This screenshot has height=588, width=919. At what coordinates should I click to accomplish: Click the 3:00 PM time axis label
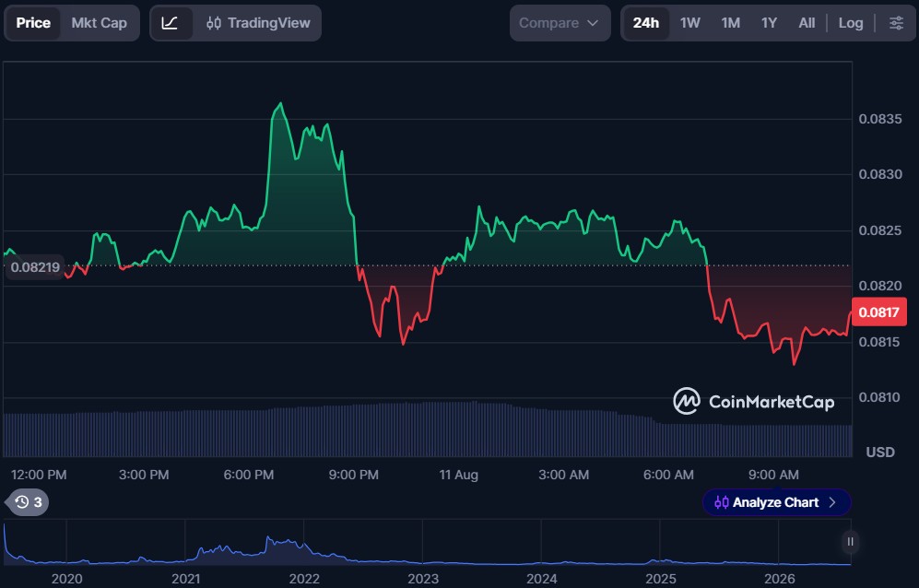click(x=144, y=475)
